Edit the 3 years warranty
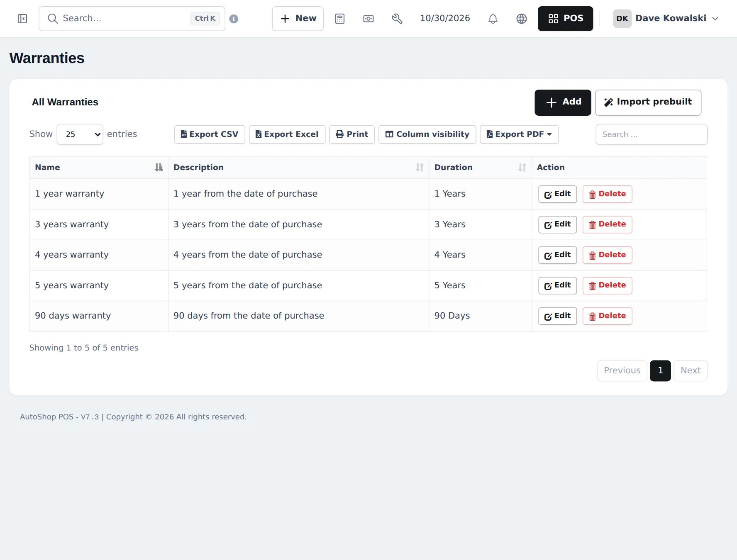737x560 pixels. click(x=558, y=224)
